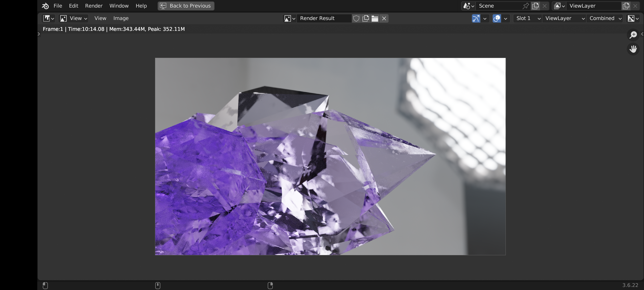This screenshot has width=644, height=290.
Task: Open the editor type selector icon
Action: coord(49,18)
